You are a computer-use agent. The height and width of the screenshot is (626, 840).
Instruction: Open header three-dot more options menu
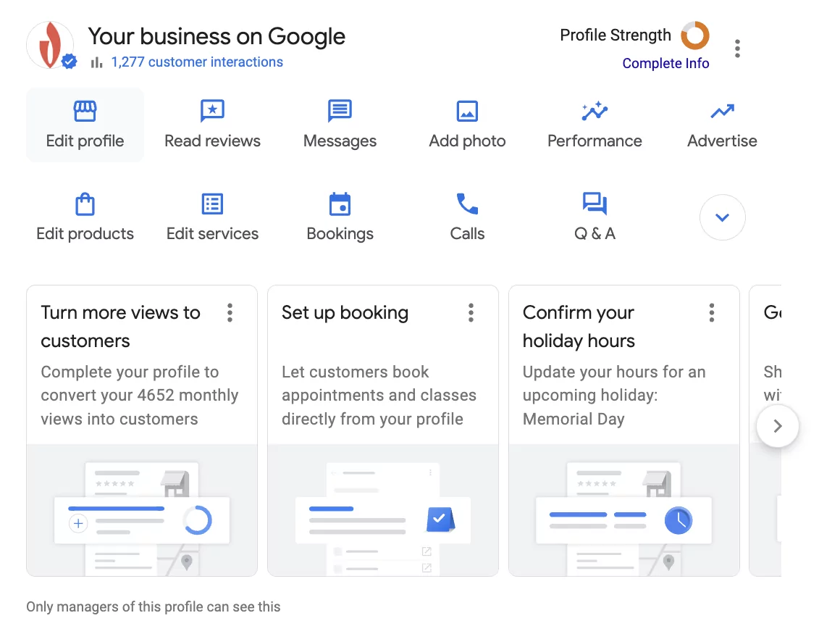tap(737, 49)
